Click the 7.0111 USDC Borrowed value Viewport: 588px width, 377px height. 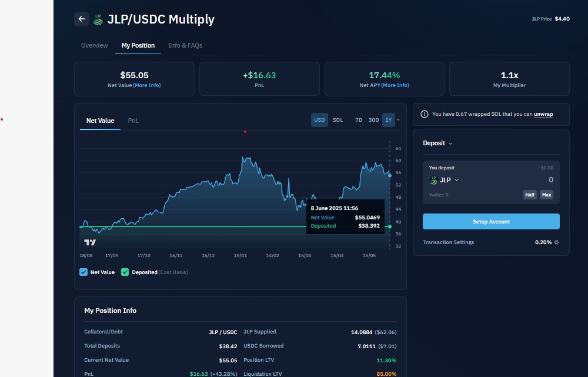(x=366, y=346)
